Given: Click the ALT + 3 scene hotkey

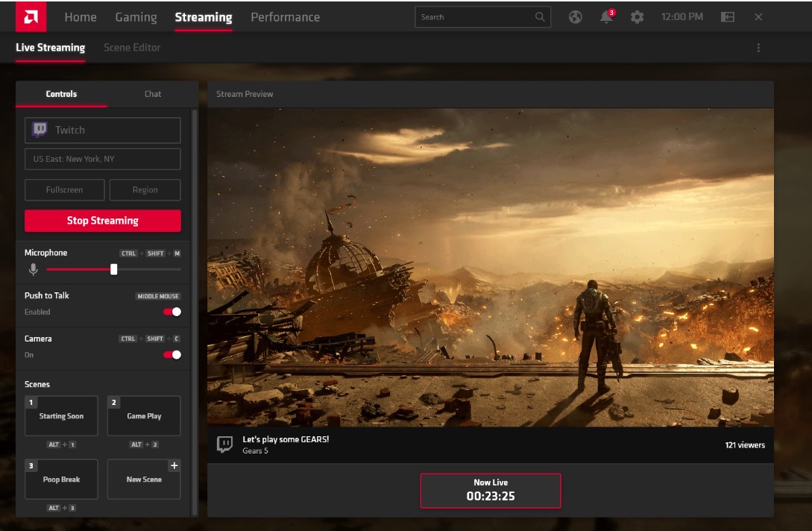Looking at the screenshot, I should coord(61,508).
